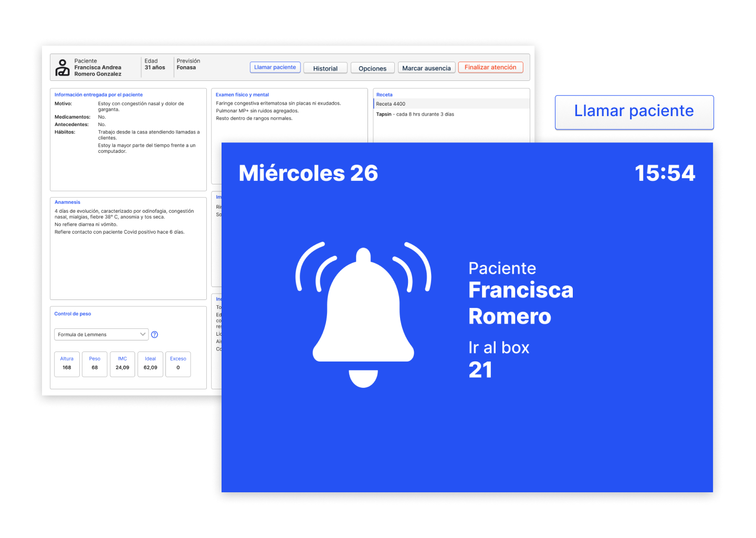Click the Faringe congestiva eritematosa exam line
This screenshot has height=538, width=756.
(278, 104)
